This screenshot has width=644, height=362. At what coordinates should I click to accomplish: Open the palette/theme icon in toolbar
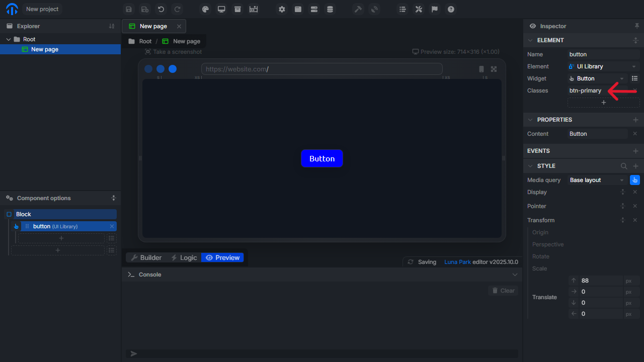coord(205,9)
